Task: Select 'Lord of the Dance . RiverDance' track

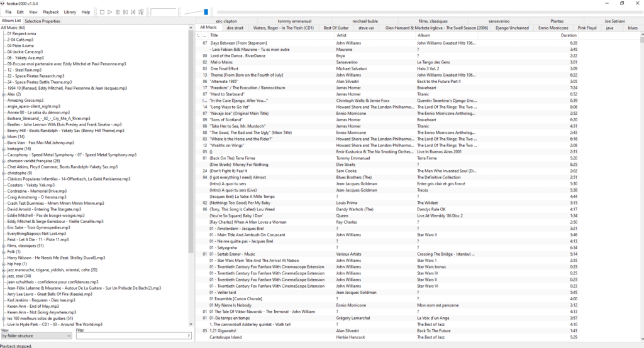Action: point(238,56)
